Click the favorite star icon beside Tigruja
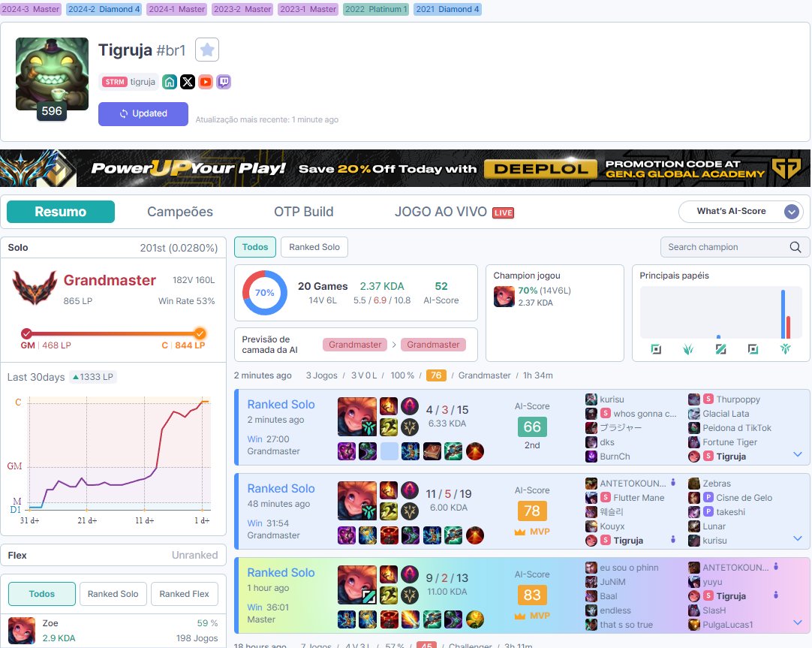The height and width of the screenshot is (648, 812). (x=206, y=50)
